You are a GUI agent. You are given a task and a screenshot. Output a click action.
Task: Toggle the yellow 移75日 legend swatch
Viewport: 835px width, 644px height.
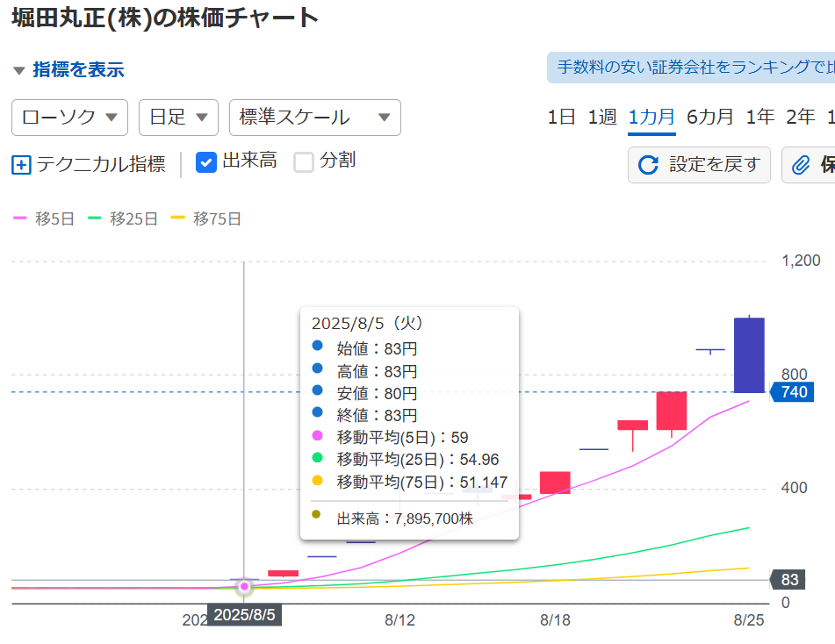click(177, 218)
